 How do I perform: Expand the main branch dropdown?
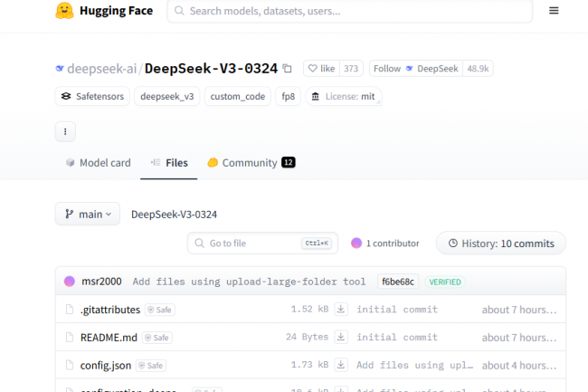88,214
